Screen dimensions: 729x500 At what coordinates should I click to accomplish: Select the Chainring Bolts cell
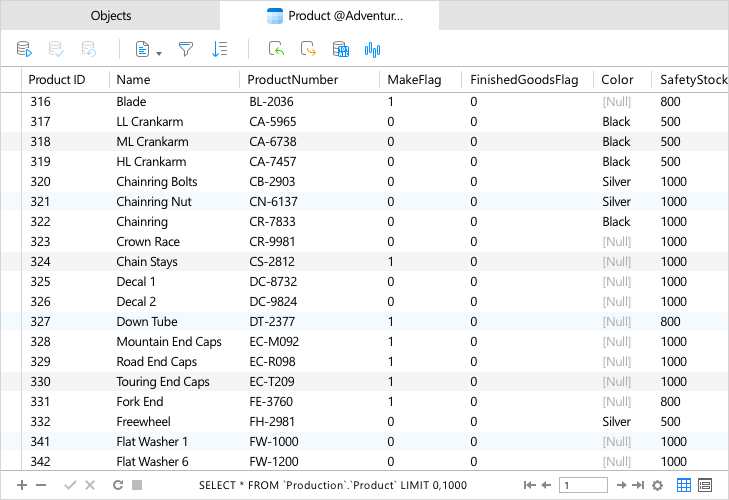[x=157, y=181]
